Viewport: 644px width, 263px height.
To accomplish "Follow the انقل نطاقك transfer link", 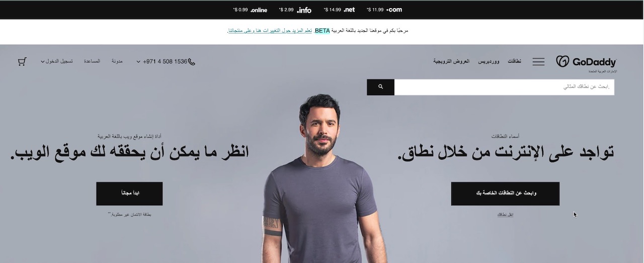I will tap(505, 215).
